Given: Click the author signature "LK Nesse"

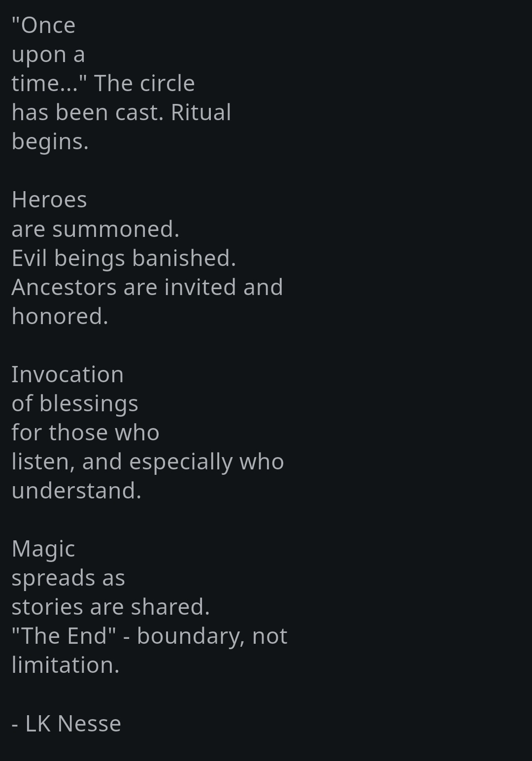Looking at the screenshot, I should pos(73,724).
